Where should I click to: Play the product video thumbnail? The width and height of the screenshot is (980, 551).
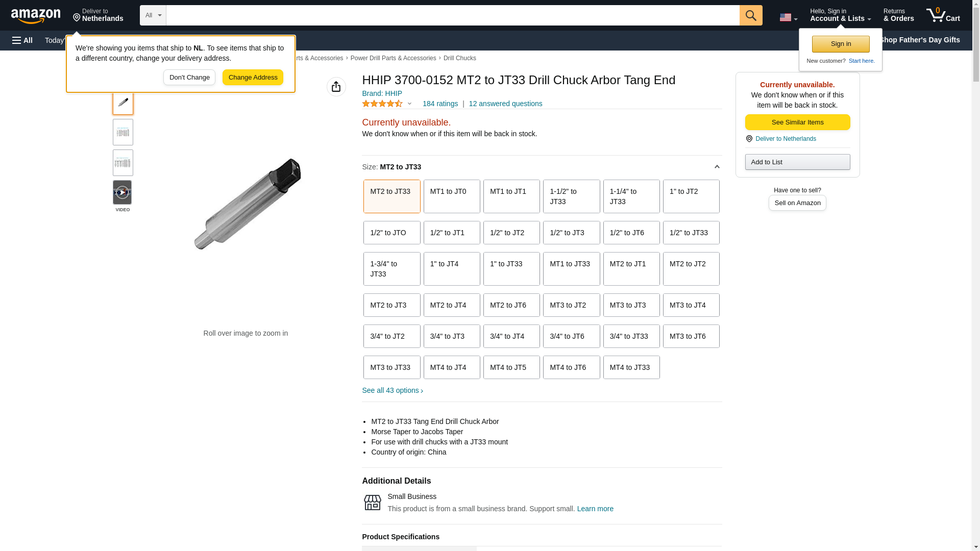click(122, 192)
